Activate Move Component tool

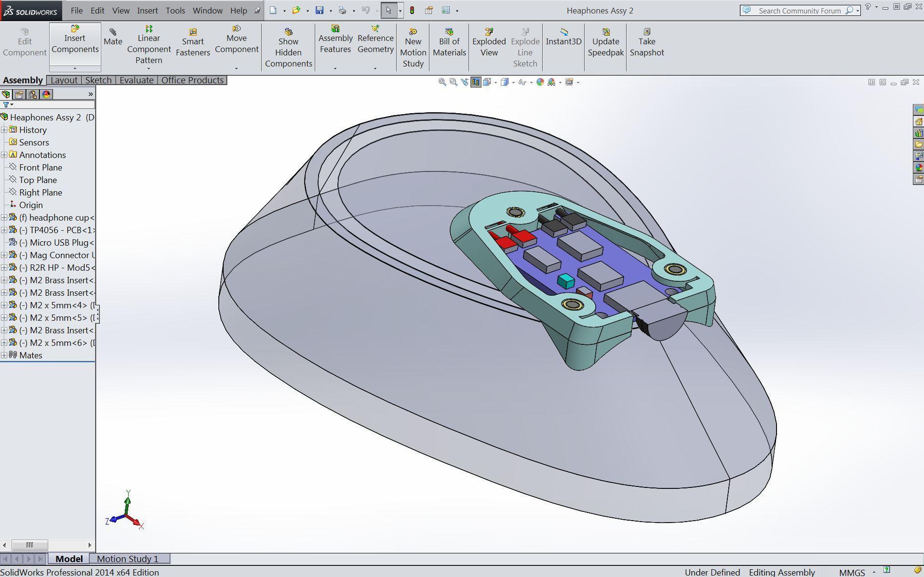click(237, 39)
